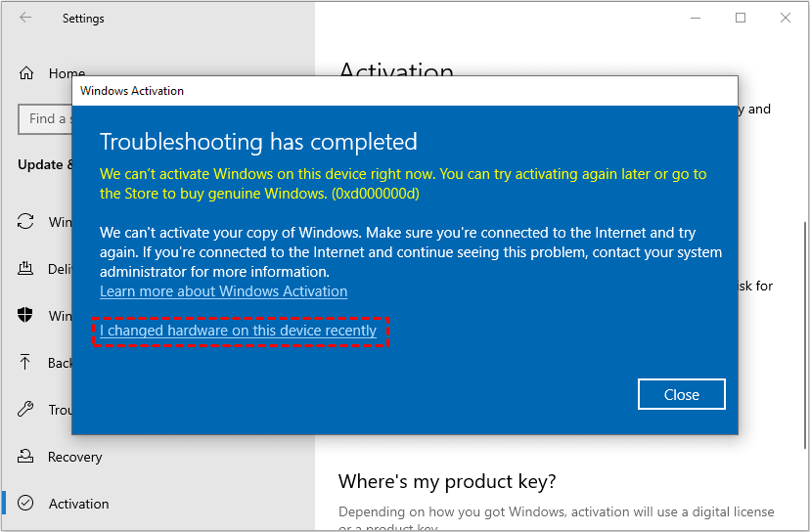Minimize the Settings window

click(696, 18)
